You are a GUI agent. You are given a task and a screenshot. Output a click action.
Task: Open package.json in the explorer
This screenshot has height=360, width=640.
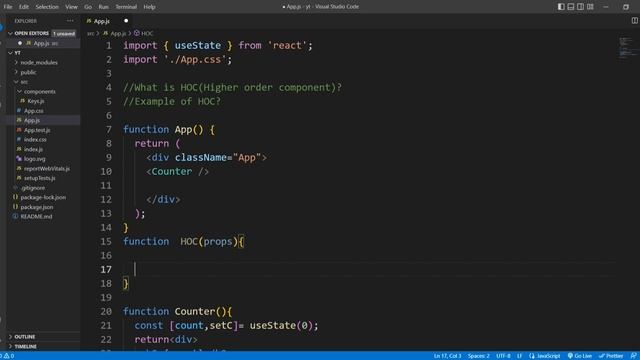tap(37, 207)
